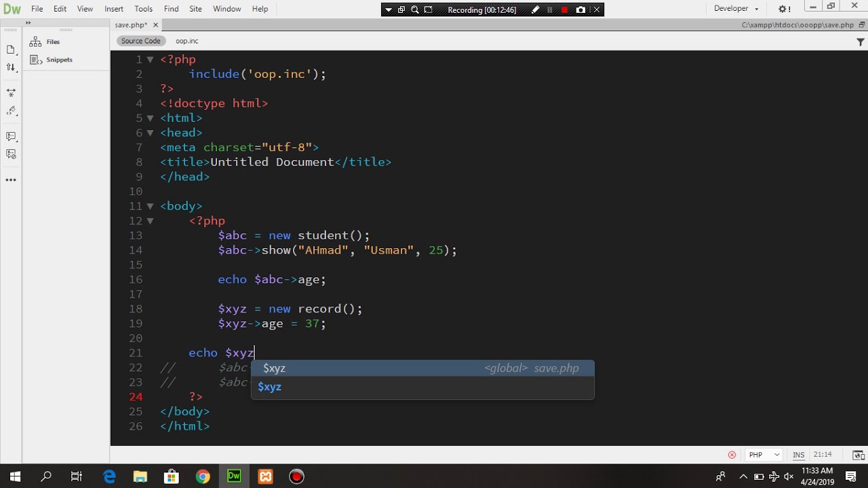The image size is (868, 488).
Task: Collapse the body tag fold at line 11
Action: coord(150,206)
